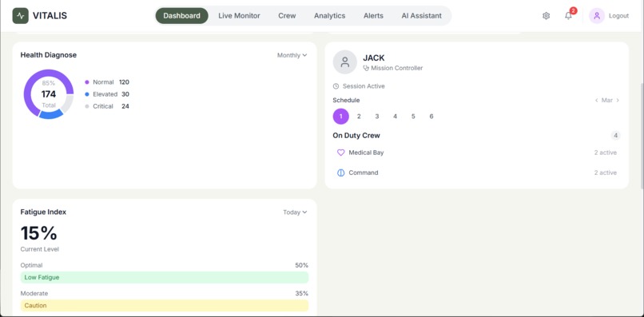Screen dimensions: 644x317
Task: Click the Normal count 120
Action: point(124,82)
